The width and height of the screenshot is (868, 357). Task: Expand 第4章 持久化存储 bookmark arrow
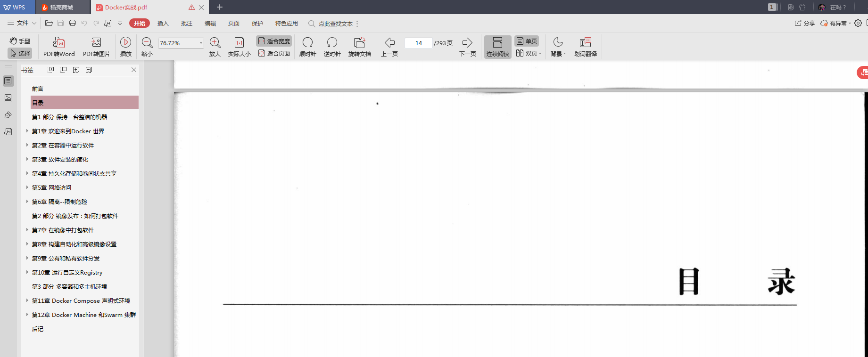pos(27,173)
